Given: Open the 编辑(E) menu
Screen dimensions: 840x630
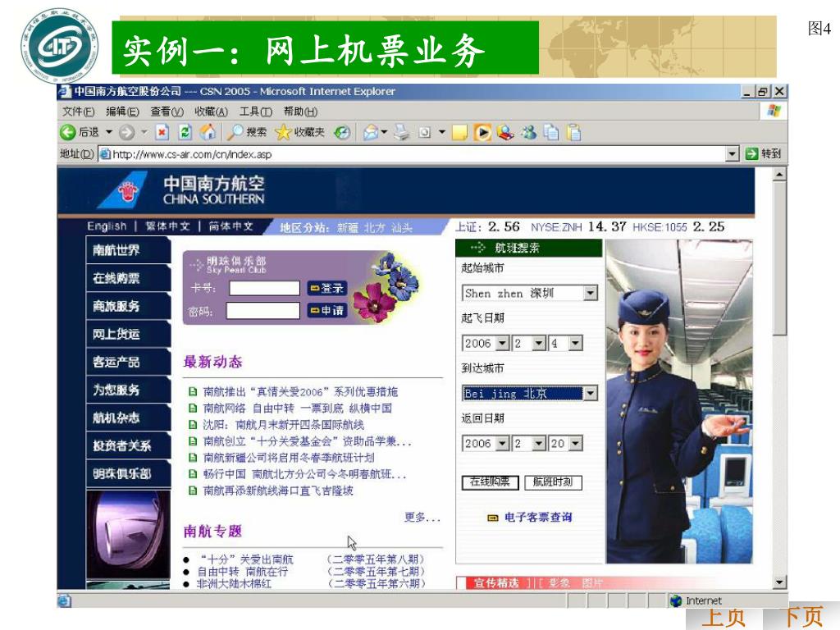Looking at the screenshot, I should tap(123, 112).
